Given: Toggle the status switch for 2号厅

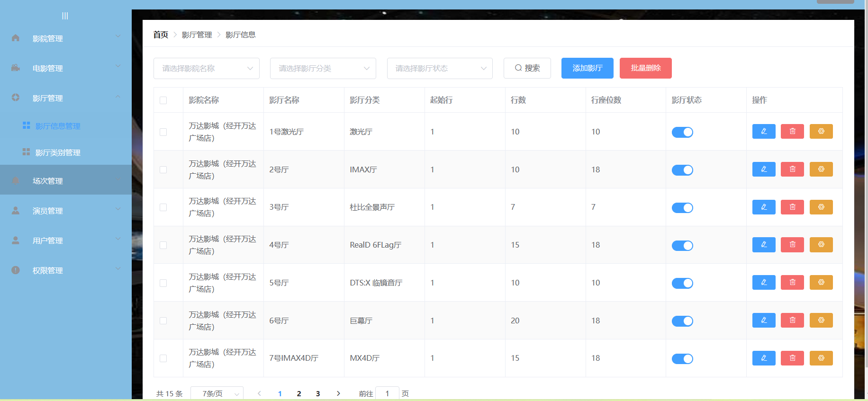Looking at the screenshot, I should click(682, 170).
